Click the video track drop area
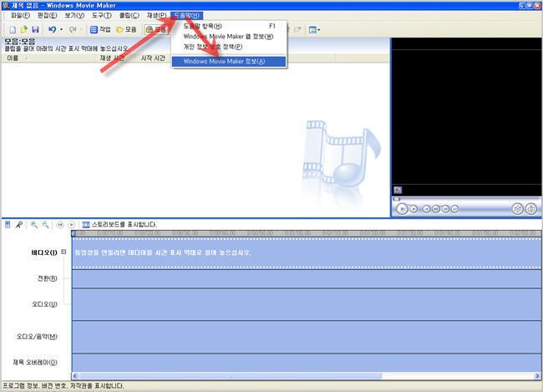 click(x=307, y=253)
